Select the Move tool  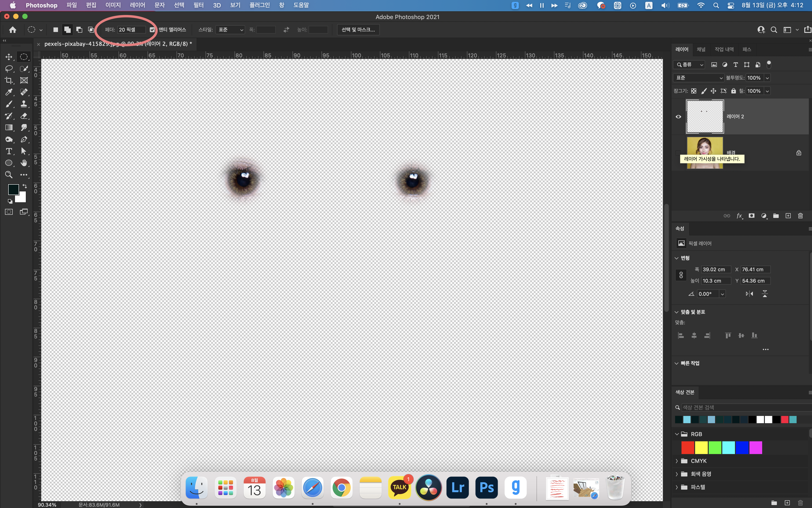9,57
